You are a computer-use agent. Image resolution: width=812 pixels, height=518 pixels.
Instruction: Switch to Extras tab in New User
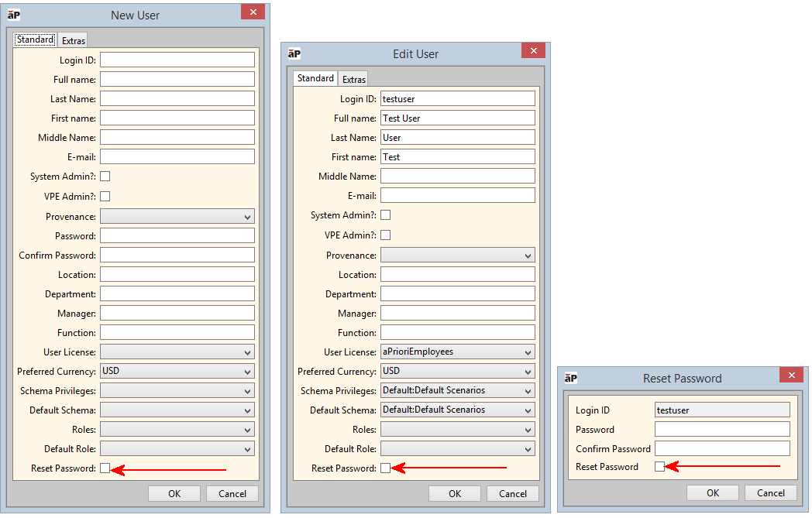click(x=74, y=40)
